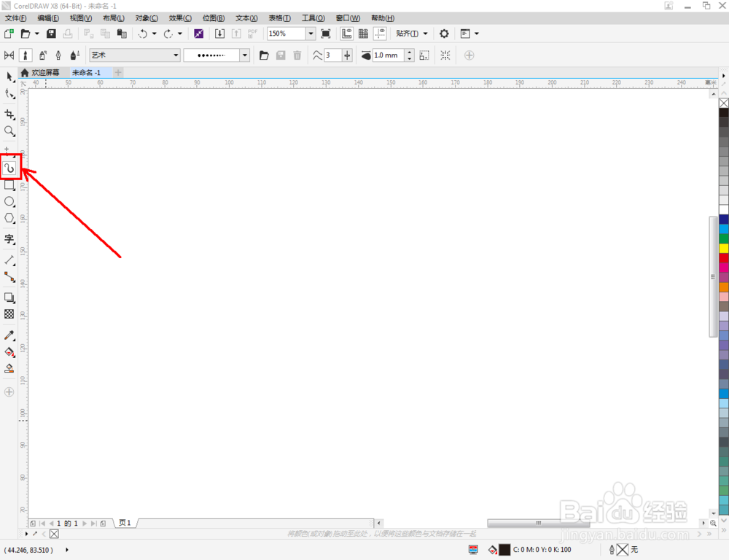The image size is (729, 560).
Task: Select the Preset artistic media mode
Action: pyautogui.click(x=9, y=55)
